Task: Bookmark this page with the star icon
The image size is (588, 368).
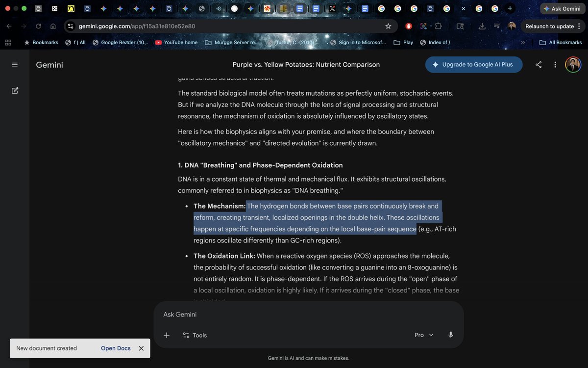Action: (x=388, y=26)
